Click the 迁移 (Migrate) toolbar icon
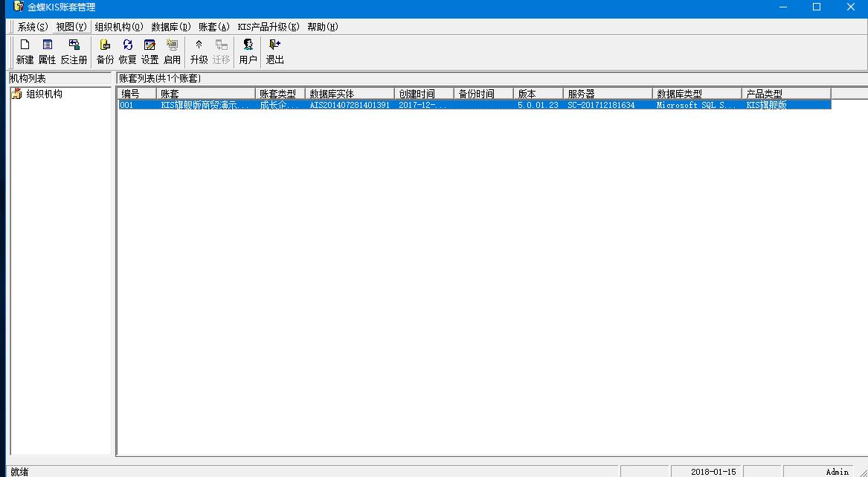Image resolution: width=868 pixels, height=477 pixels. click(221, 52)
